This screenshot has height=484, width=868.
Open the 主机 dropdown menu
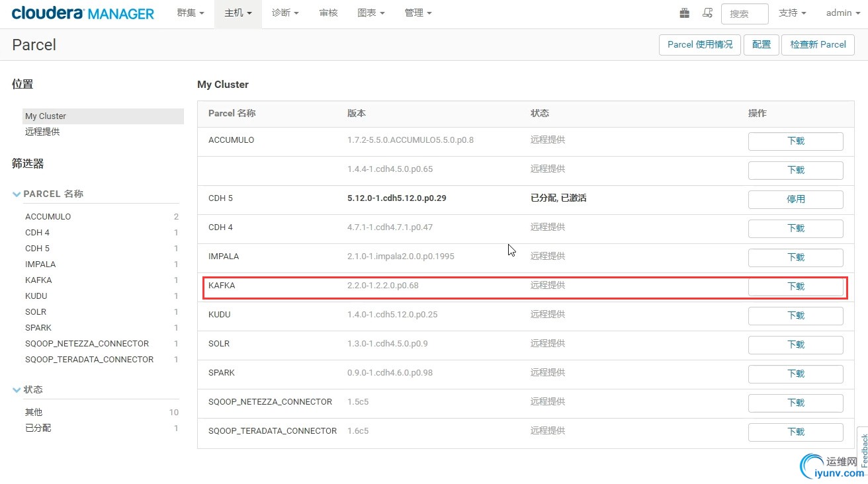tap(238, 13)
